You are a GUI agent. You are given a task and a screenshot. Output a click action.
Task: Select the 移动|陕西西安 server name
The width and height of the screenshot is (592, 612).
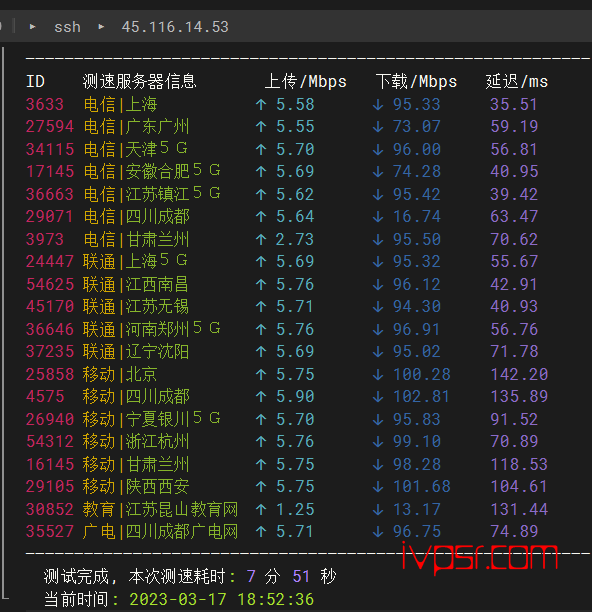click(136, 486)
